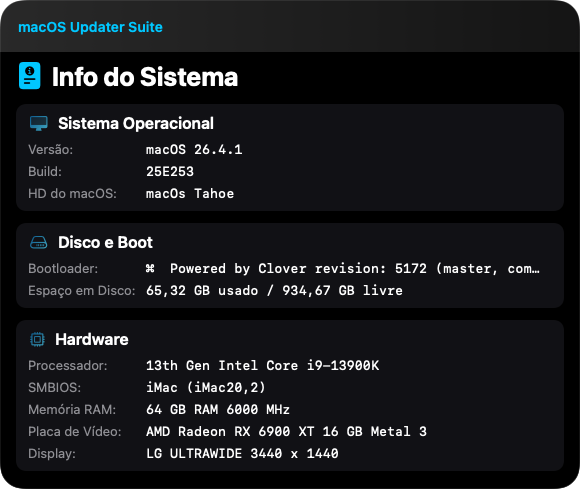Click the Display: label

coord(52,453)
